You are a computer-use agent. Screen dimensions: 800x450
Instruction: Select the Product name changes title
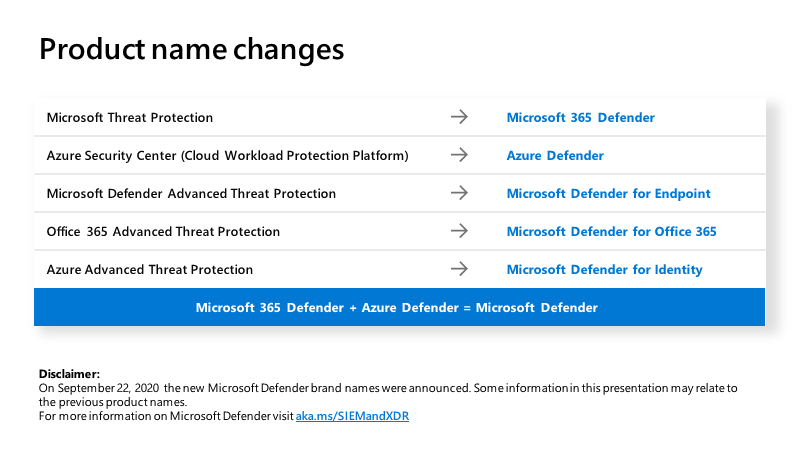pyautogui.click(x=191, y=49)
